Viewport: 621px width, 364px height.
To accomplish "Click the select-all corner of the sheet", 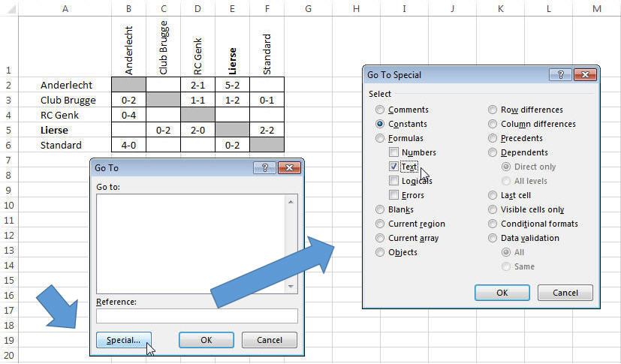I will (x=9, y=8).
